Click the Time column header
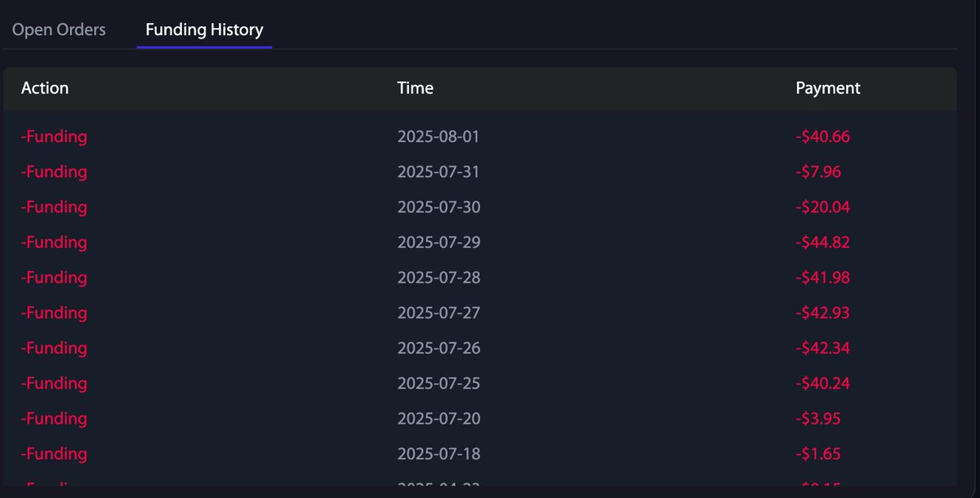The width and height of the screenshot is (980, 498). pyautogui.click(x=415, y=88)
